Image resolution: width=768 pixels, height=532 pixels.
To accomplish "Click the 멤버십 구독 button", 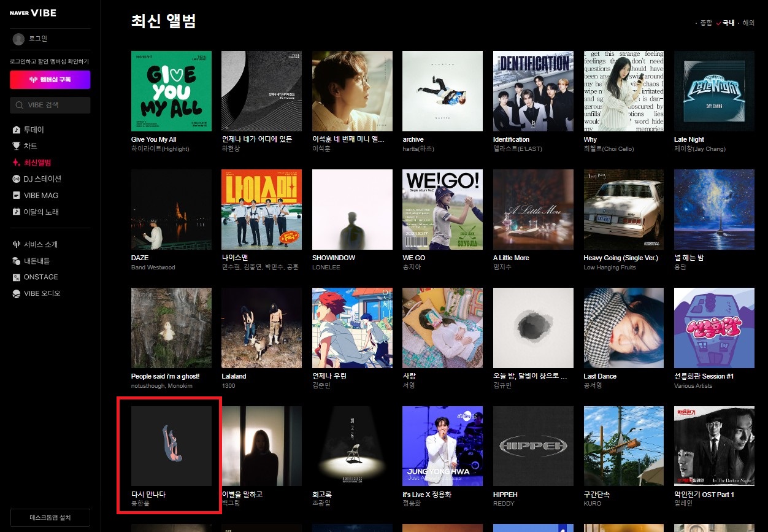I will pos(50,80).
